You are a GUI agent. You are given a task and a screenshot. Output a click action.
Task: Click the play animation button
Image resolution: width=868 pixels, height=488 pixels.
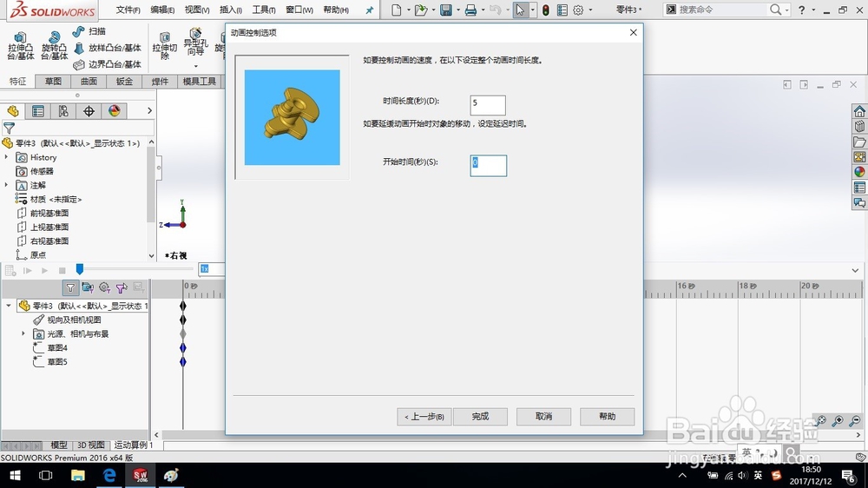45,271
